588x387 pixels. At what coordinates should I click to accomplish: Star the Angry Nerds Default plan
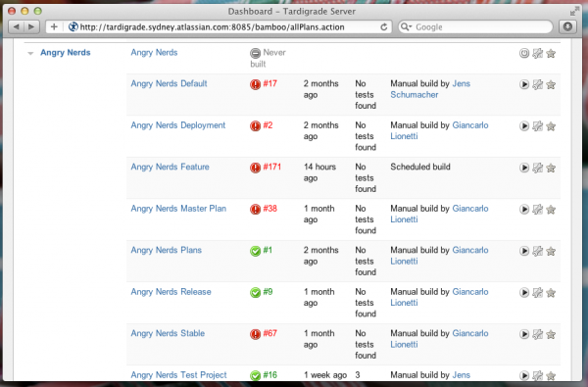[551, 84]
